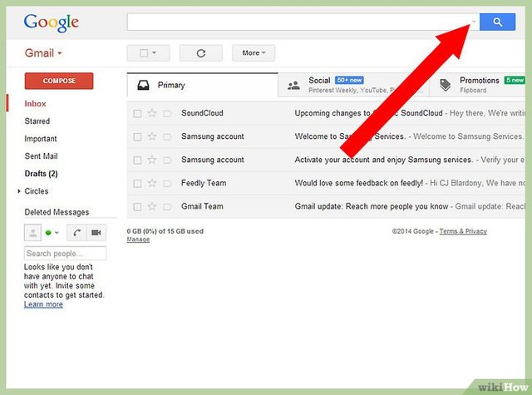
Task: Open the Important folder
Action: coord(41,139)
